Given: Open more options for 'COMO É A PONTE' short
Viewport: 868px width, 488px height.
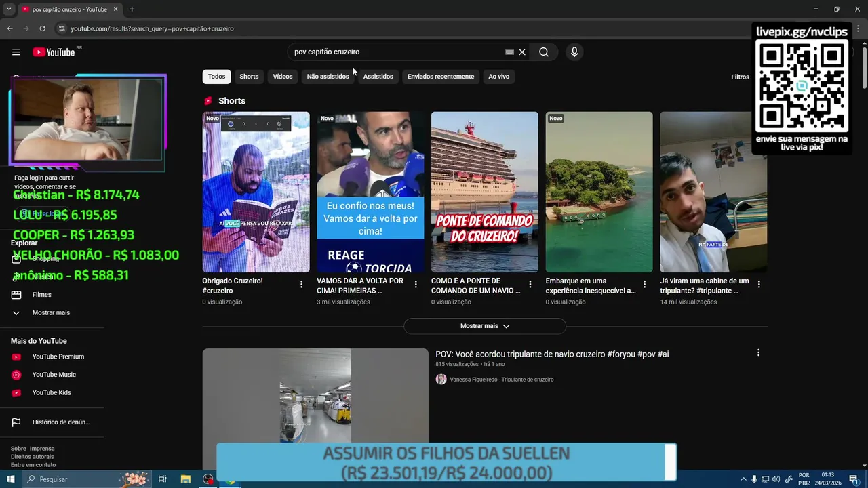Looking at the screenshot, I should tap(530, 285).
